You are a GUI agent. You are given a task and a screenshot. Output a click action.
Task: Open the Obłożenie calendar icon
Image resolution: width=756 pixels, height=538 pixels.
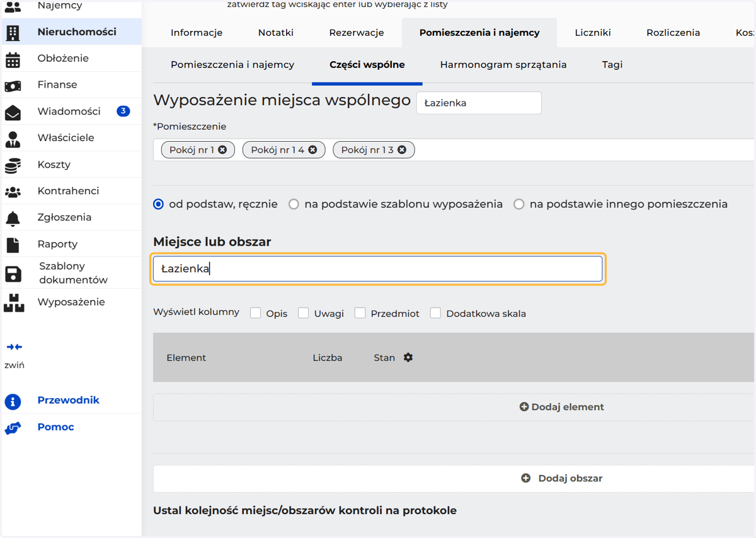13,59
